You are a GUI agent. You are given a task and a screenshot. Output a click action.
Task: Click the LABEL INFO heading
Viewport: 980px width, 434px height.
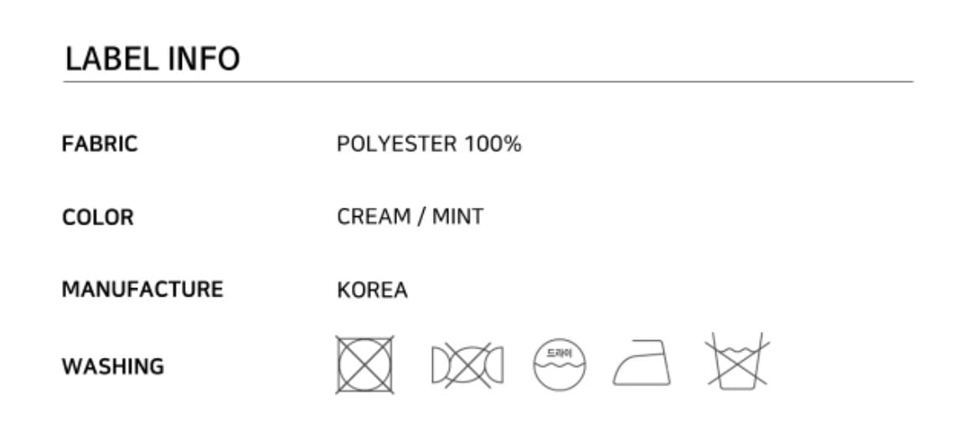tap(152, 59)
